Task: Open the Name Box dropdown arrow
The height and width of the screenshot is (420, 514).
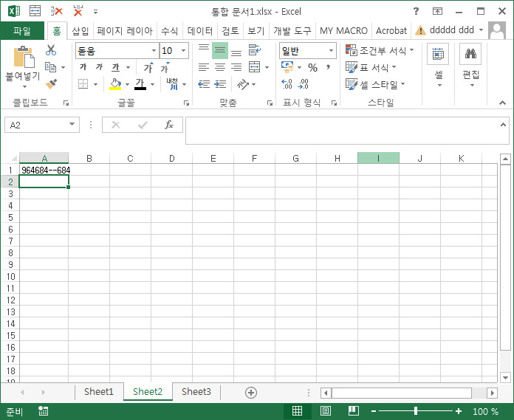Action: pos(72,125)
